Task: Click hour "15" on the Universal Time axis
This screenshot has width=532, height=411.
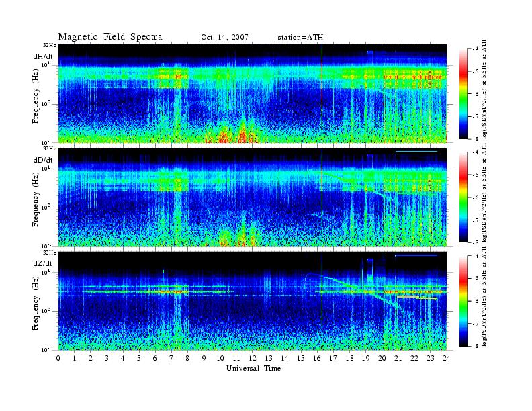Action: pos(302,358)
